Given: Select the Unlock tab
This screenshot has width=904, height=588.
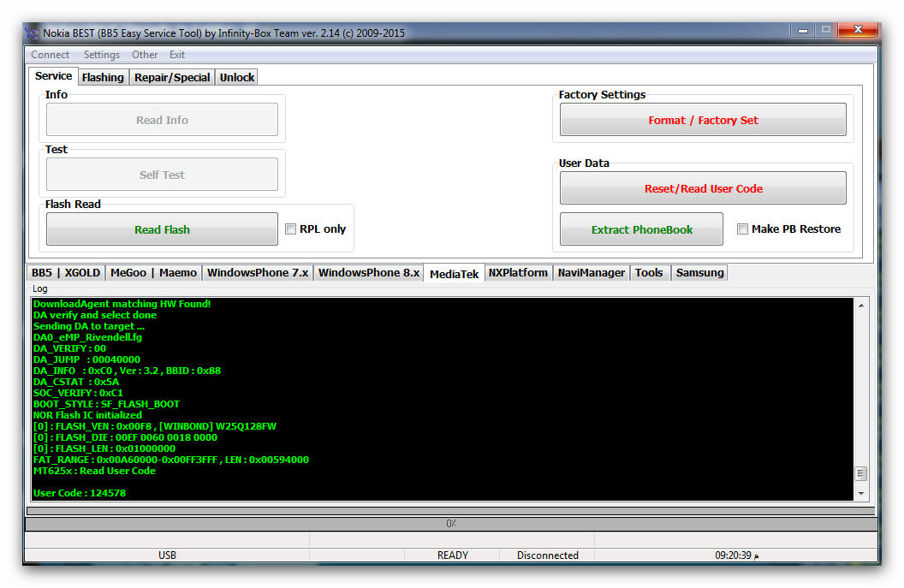Looking at the screenshot, I should [x=237, y=77].
